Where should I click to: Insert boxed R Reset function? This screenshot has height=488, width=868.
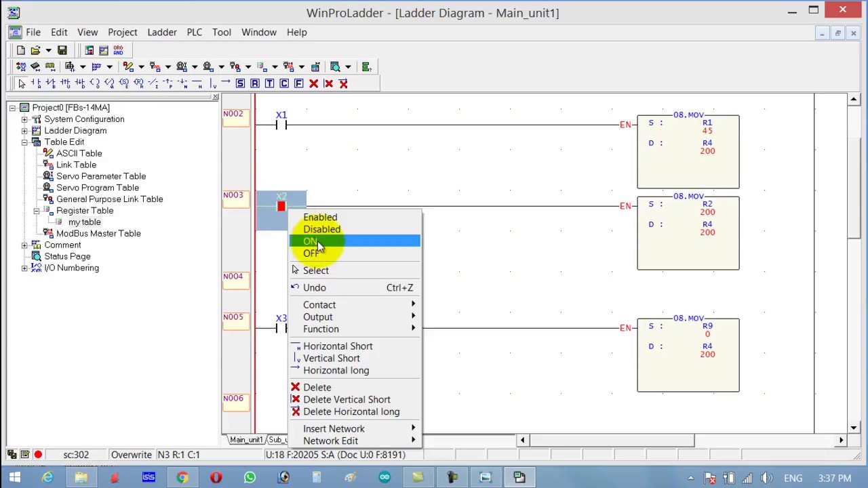tap(255, 83)
